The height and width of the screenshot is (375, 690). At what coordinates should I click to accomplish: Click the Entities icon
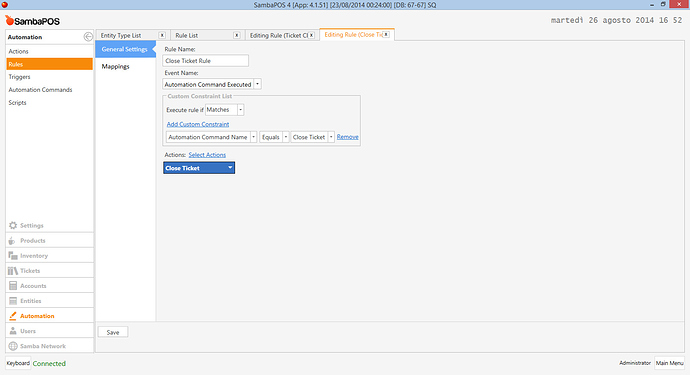(x=13, y=301)
